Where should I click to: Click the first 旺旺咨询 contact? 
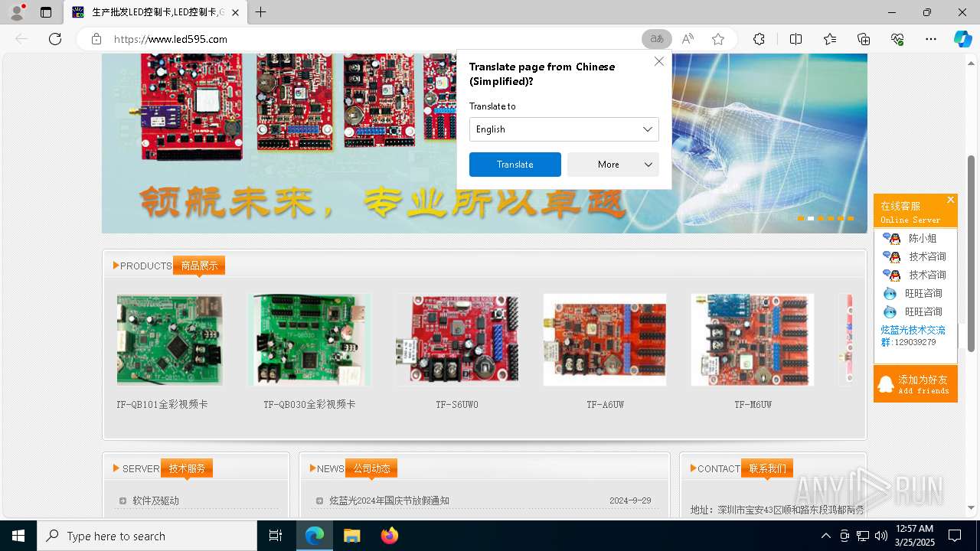(913, 293)
